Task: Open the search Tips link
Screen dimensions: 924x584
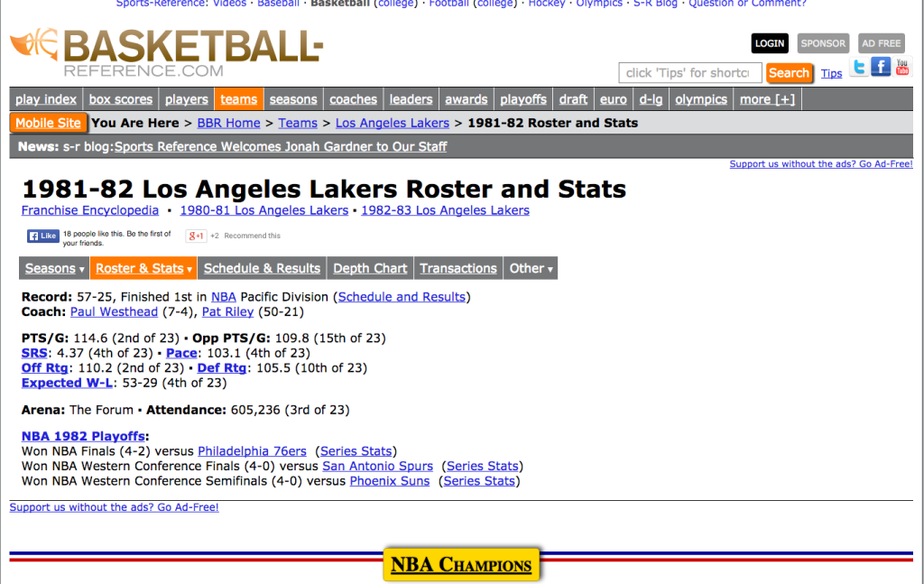Action: click(831, 74)
